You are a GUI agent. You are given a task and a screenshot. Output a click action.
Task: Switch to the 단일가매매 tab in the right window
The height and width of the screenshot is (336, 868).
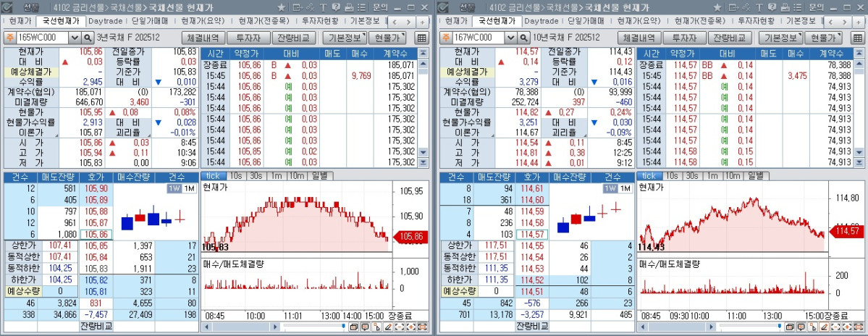pos(586,21)
